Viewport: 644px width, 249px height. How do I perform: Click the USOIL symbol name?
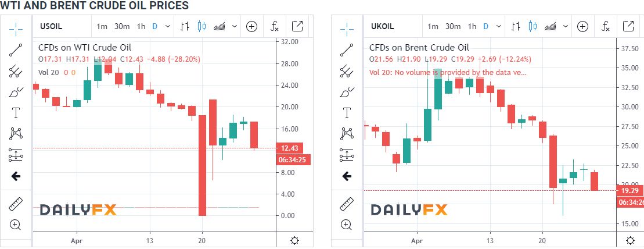coord(50,26)
